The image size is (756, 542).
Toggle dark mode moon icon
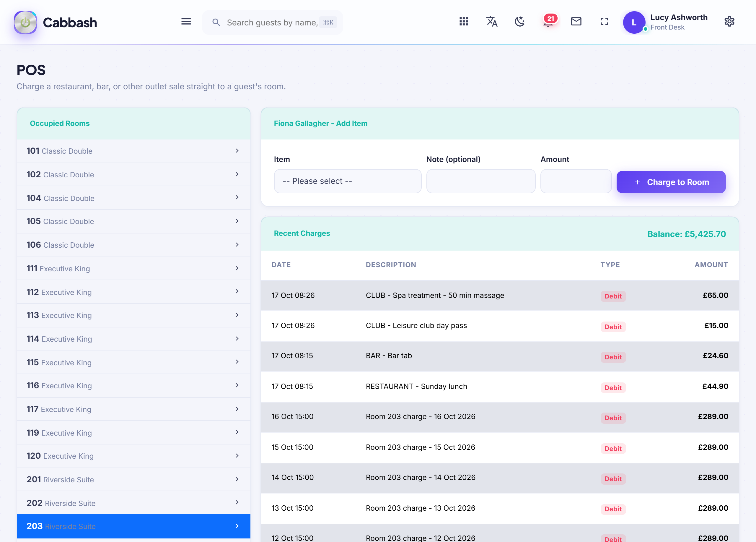tap(520, 22)
